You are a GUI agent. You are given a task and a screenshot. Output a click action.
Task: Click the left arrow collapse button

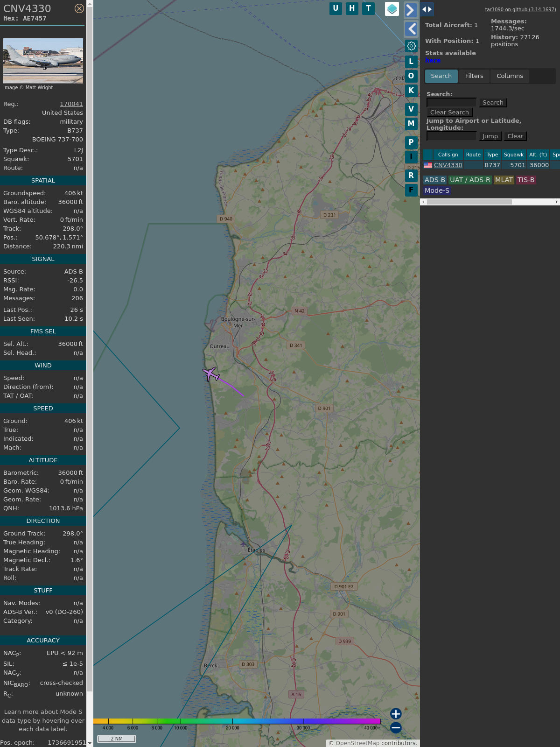(x=411, y=29)
